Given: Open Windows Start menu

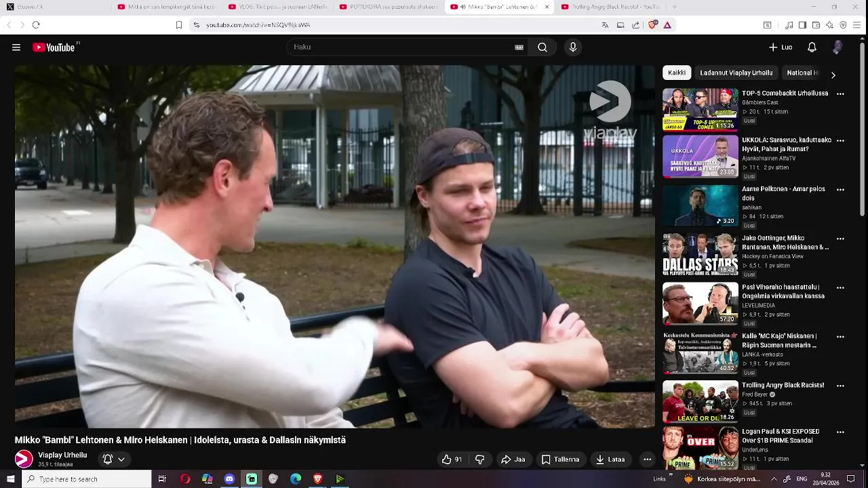Looking at the screenshot, I should click(11, 479).
